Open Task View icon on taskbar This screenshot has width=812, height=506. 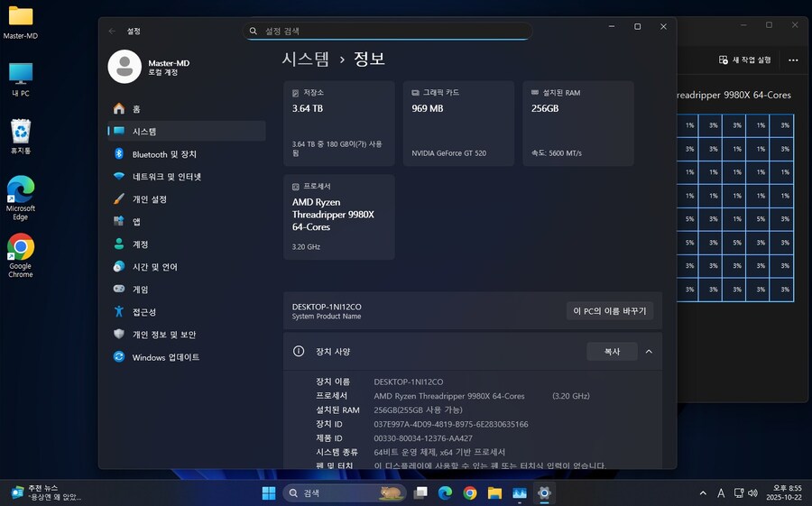coord(420,493)
